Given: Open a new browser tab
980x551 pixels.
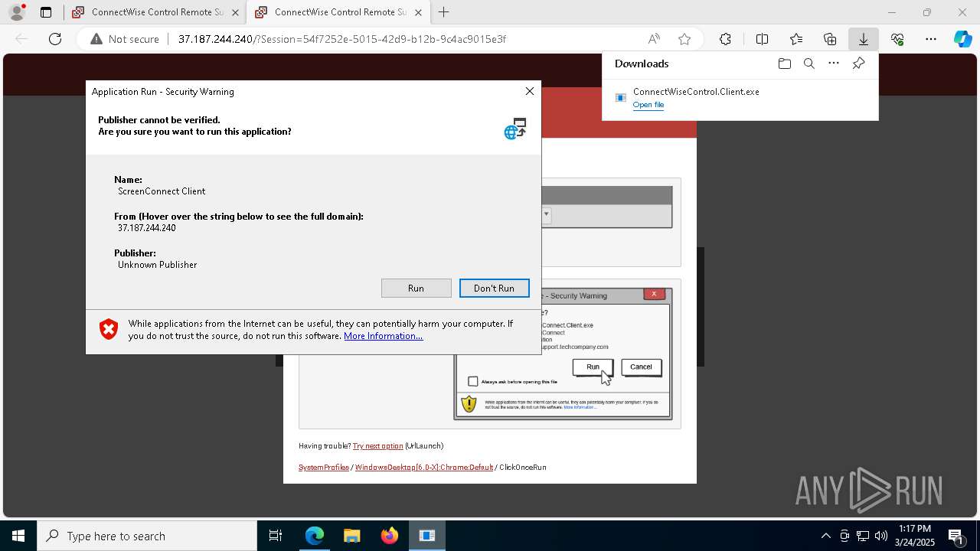Looking at the screenshot, I should 444,12.
